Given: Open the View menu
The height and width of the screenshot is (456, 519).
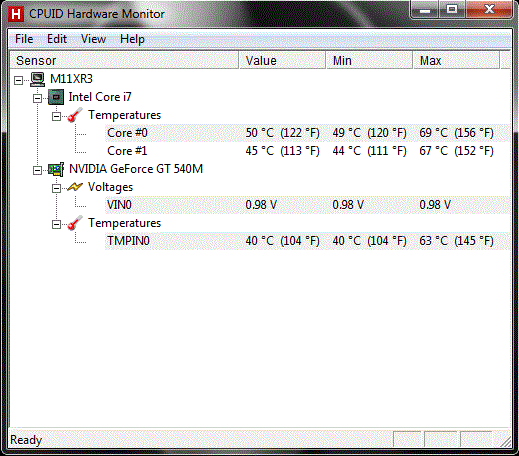Looking at the screenshot, I should point(93,39).
